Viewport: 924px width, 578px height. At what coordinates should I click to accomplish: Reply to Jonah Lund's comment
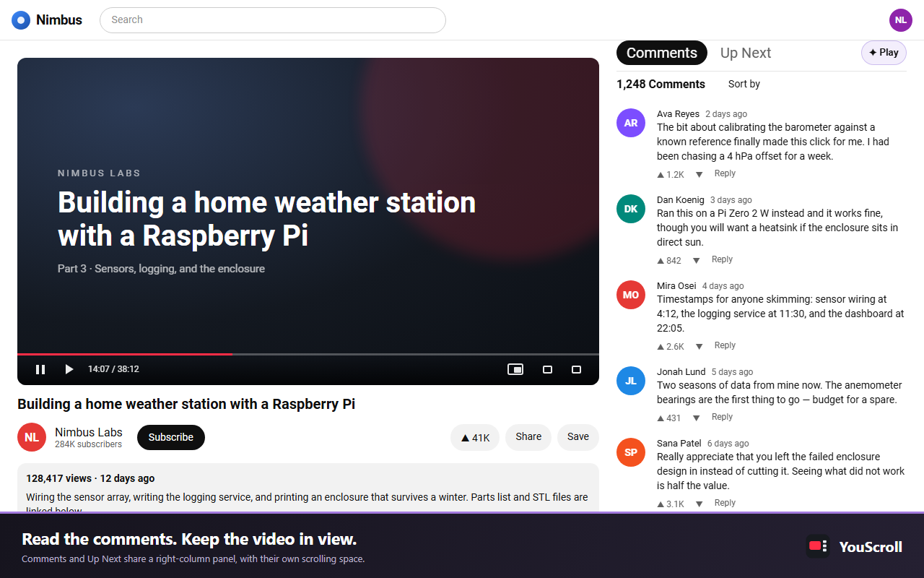pos(722,417)
